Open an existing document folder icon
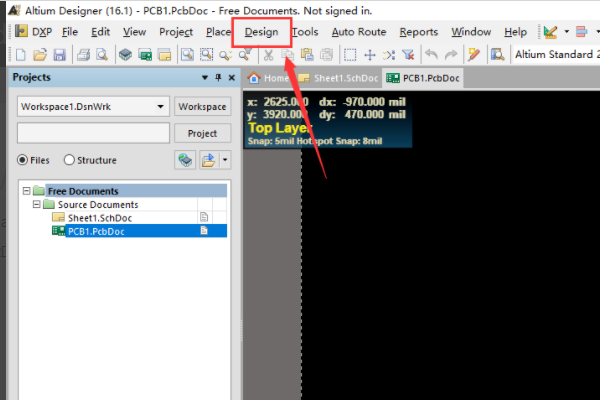Viewport: 600px width, 400px height. [40, 55]
